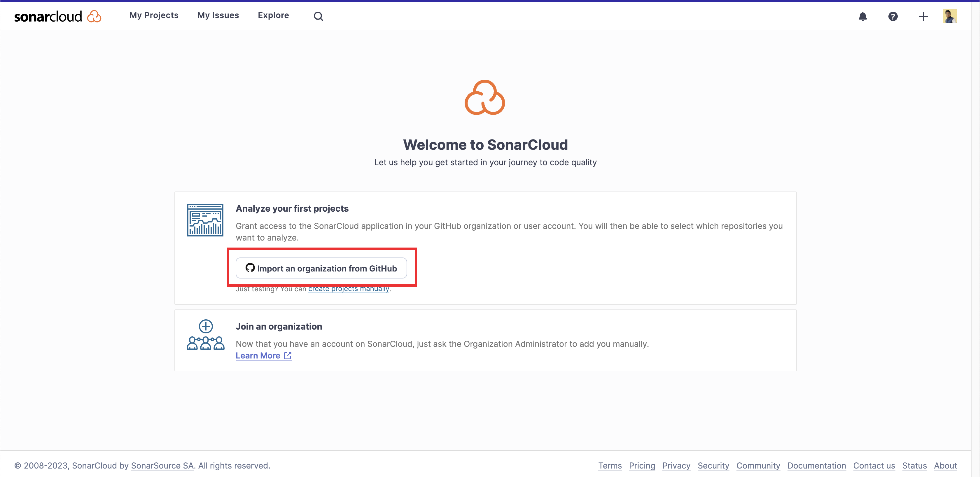Import an organization from GitHub
The height and width of the screenshot is (477, 980).
(x=321, y=268)
